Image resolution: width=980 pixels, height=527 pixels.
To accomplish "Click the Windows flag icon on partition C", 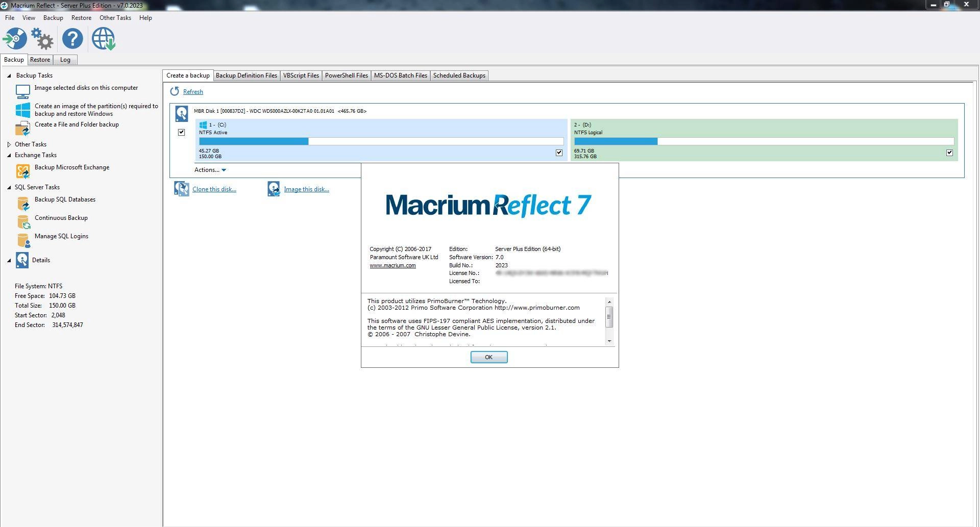I will click(x=203, y=124).
